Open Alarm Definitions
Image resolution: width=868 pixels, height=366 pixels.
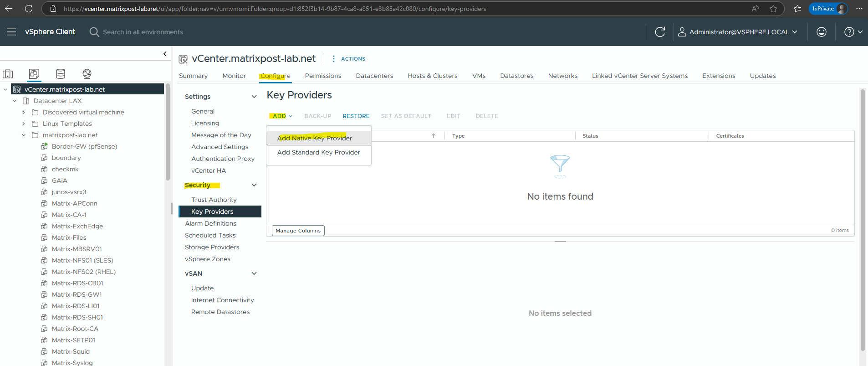click(210, 223)
